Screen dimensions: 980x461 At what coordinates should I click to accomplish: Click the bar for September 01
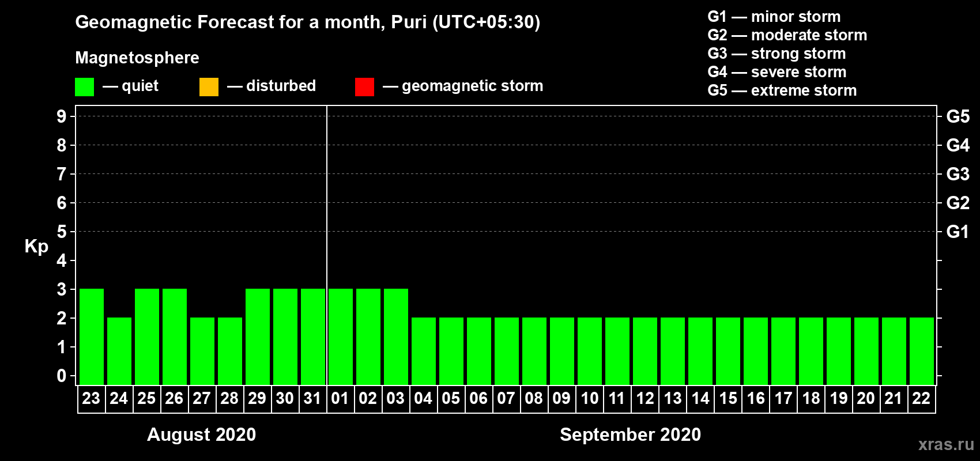pos(341,337)
